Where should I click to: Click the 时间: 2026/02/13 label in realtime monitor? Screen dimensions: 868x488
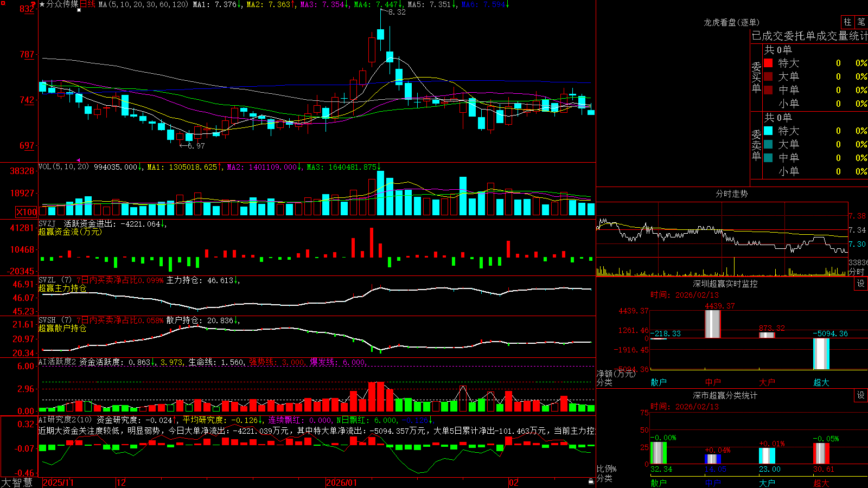tap(685, 295)
